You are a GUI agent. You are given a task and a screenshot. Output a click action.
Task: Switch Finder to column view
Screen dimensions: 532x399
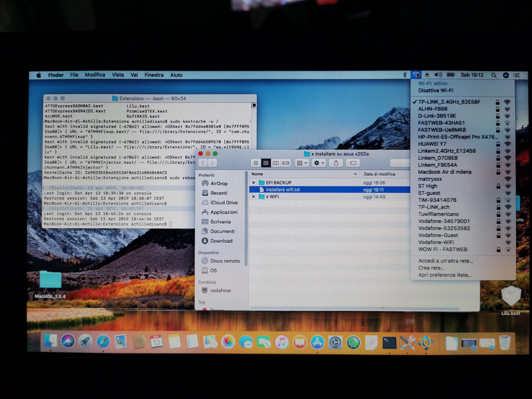pos(276,163)
